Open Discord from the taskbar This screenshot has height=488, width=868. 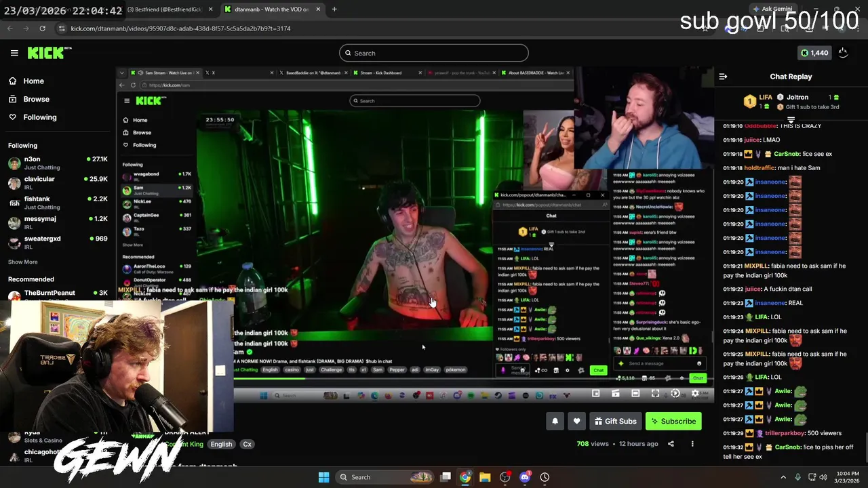pos(524,477)
